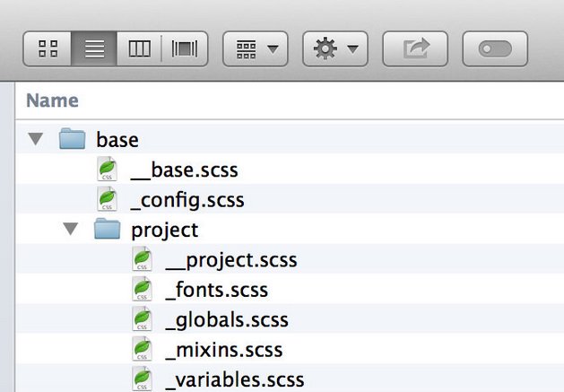This screenshot has height=392, width=564.
Task: Click the _mixins.scss file icon
Action: pos(142,349)
